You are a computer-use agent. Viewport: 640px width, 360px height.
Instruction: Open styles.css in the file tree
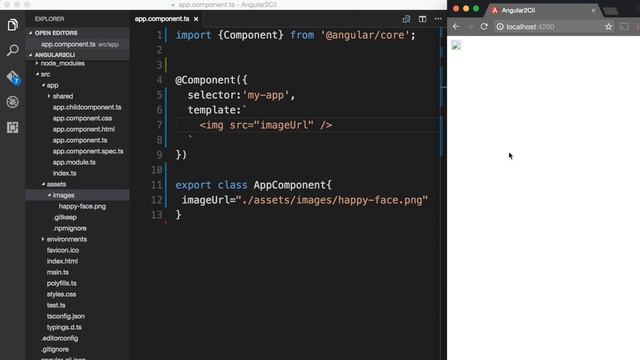(61, 294)
